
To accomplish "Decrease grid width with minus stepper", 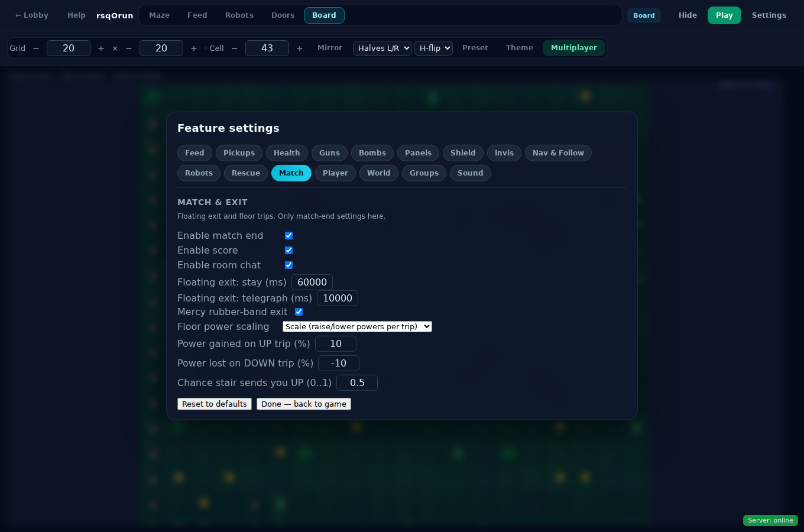I will 36,48.
